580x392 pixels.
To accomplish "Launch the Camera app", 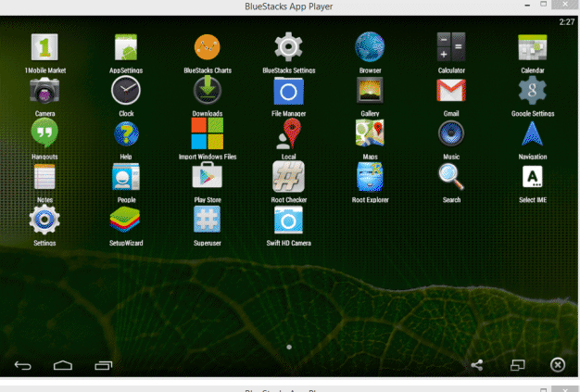I will point(44,90).
